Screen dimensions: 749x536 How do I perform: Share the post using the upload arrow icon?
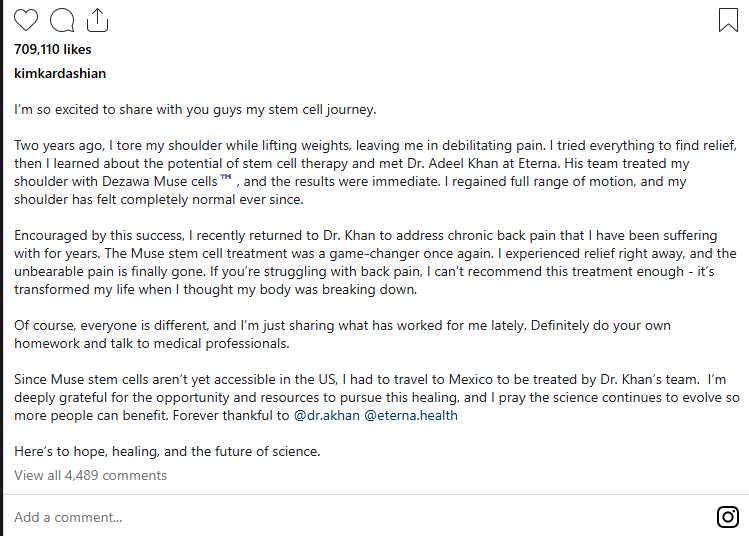tap(97, 20)
